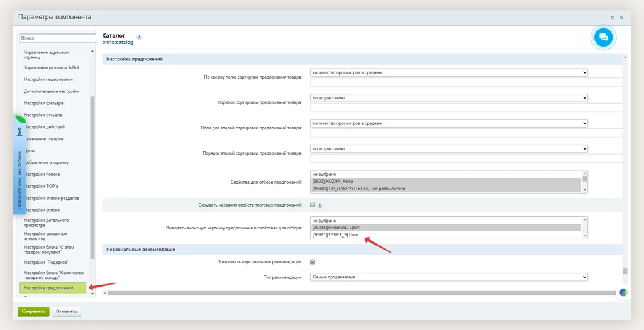Screen dimensions: 644x330
Task: Toggle Скрывать названия свойств торговых предложений checkbox
Action: pyautogui.click(x=313, y=205)
